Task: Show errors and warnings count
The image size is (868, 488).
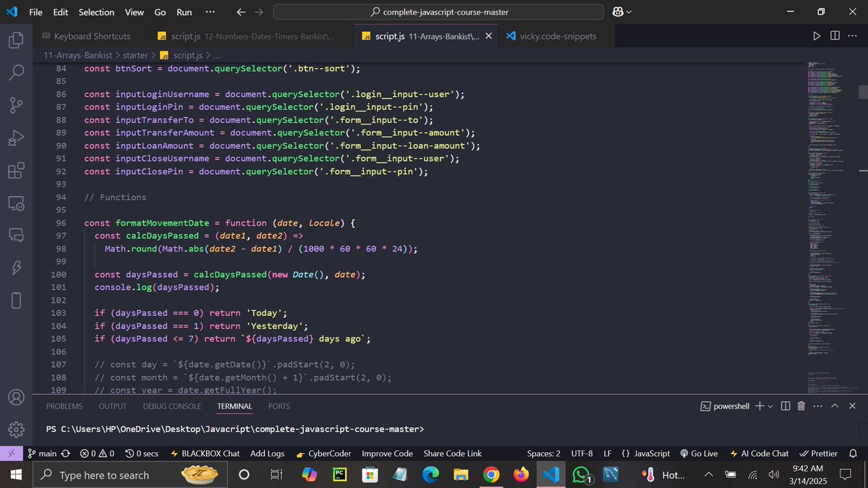Action: point(97,453)
